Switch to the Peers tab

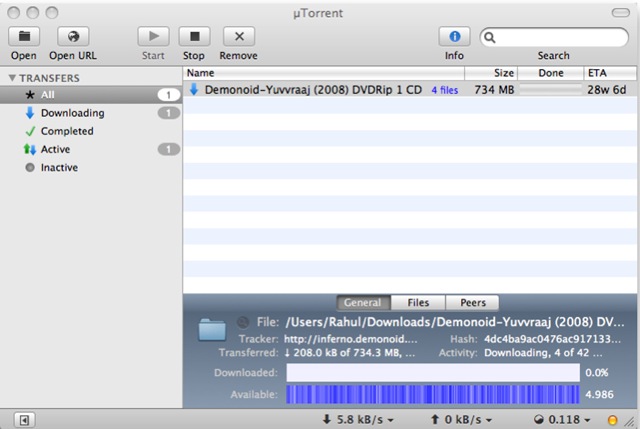point(473,302)
